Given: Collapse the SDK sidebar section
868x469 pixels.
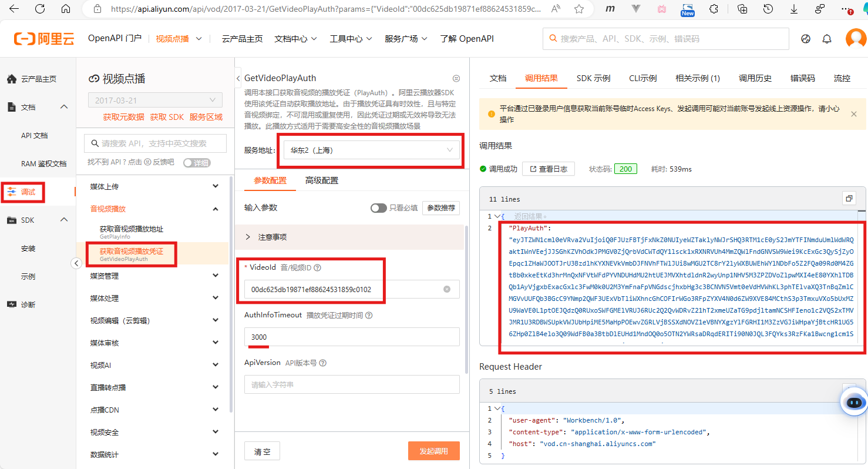Looking at the screenshot, I should coord(64,220).
